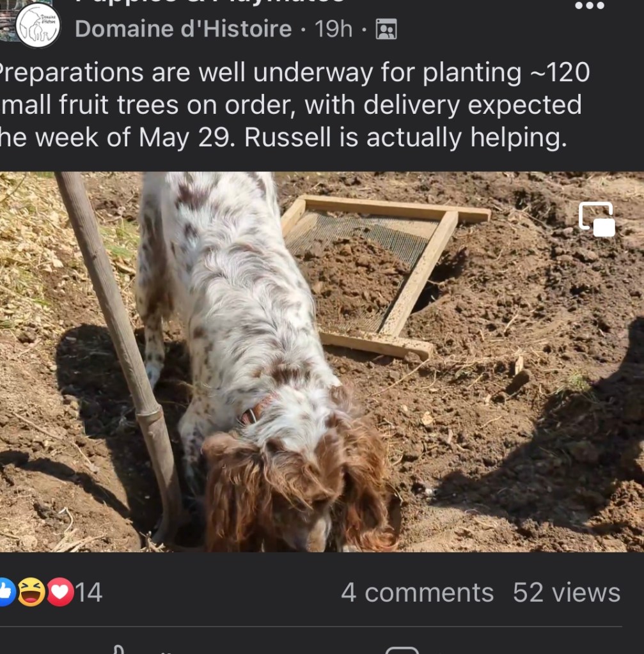Image resolution: width=644 pixels, height=654 pixels.
Task: Tap the post text about fruit trees
Action: [288, 105]
